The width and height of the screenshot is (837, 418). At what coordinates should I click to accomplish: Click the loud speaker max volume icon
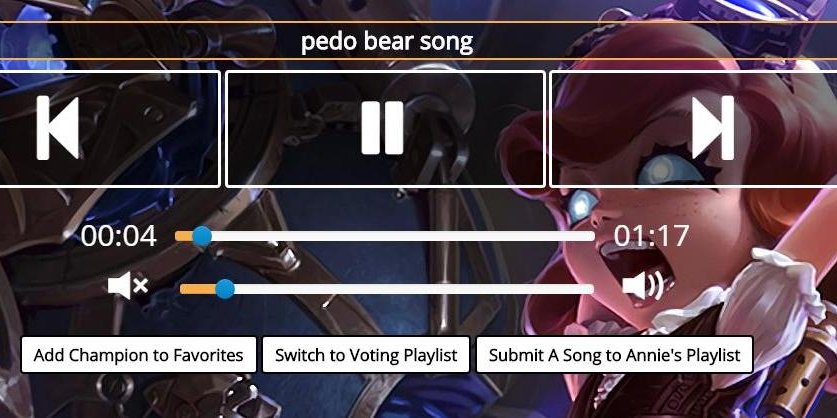tap(643, 286)
